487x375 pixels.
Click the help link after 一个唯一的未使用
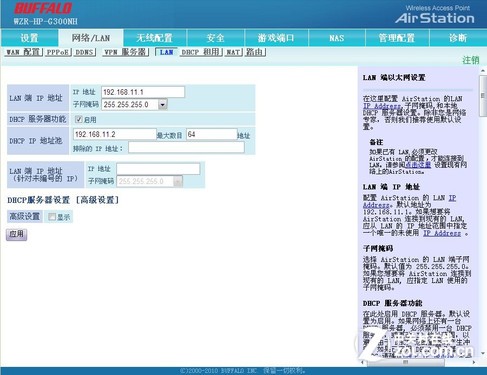pyautogui.click(x=442, y=233)
